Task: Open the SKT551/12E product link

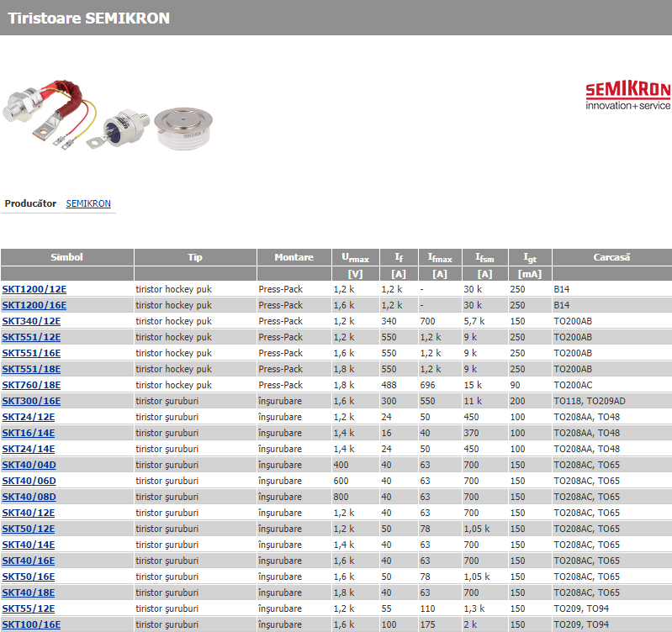Action: point(31,337)
